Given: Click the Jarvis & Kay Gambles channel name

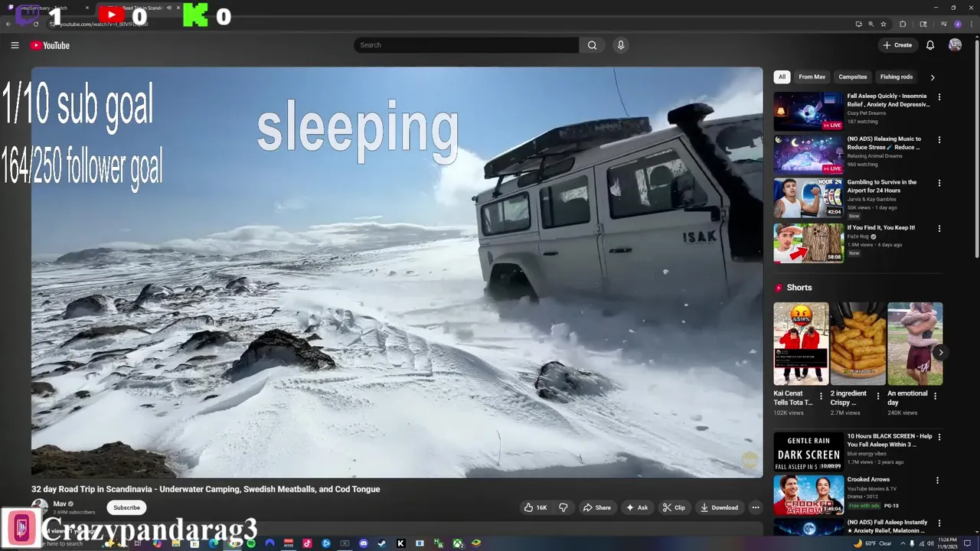Looking at the screenshot, I should coord(872,199).
